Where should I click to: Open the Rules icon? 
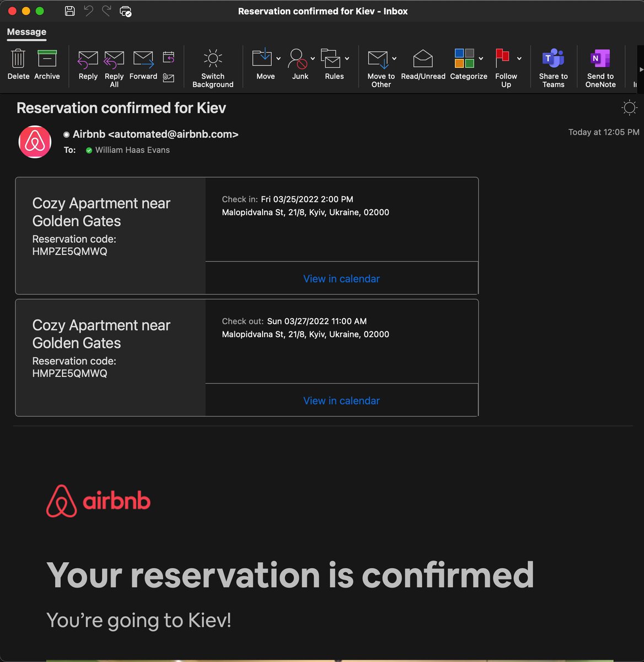[x=331, y=58]
